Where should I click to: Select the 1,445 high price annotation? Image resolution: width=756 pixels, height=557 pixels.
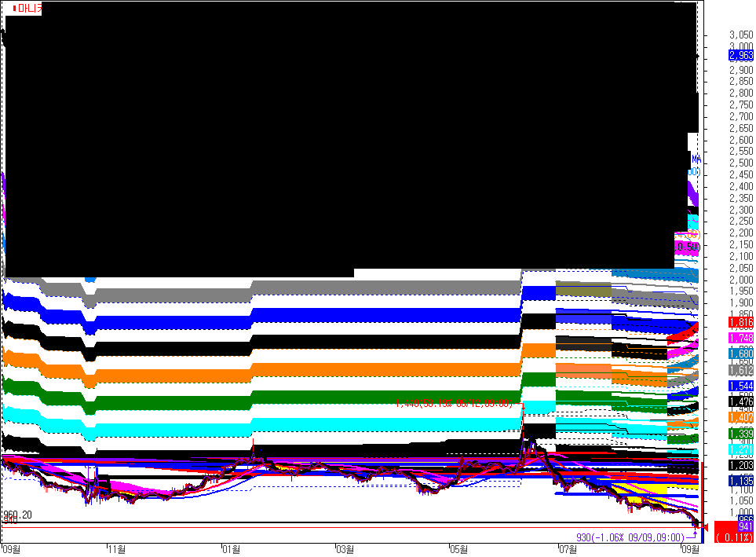coord(454,404)
